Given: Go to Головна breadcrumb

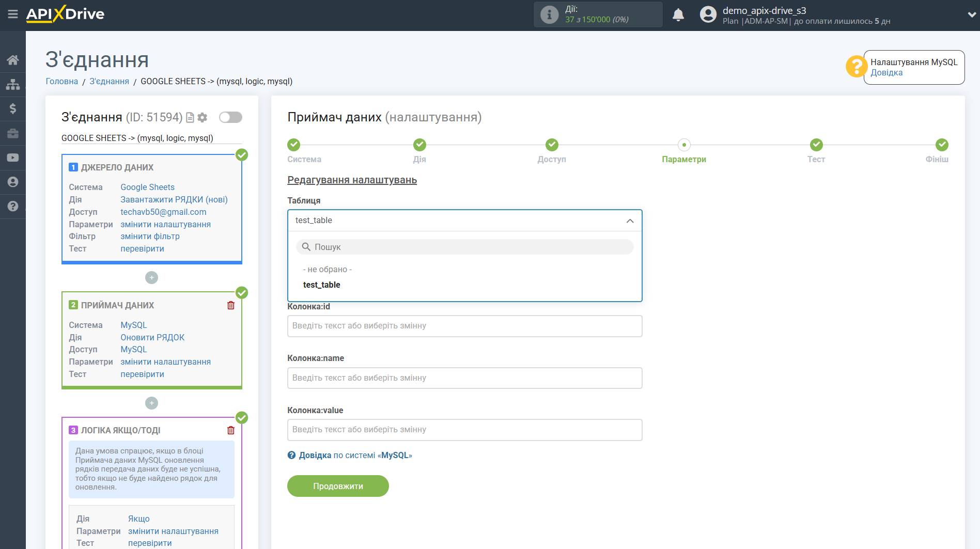Looking at the screenshot, I should pos(62,81).
